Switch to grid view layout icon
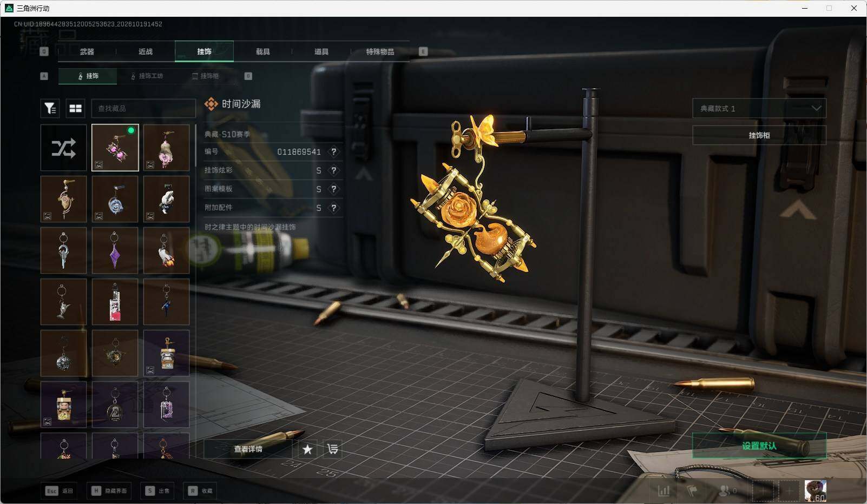867x504 pixels. point(76,109)
